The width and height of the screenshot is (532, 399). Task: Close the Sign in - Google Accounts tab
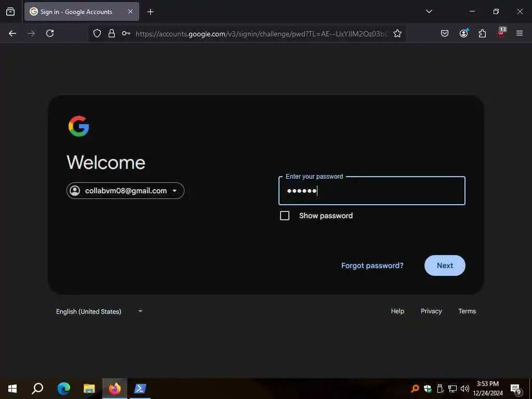coord(130,11)
